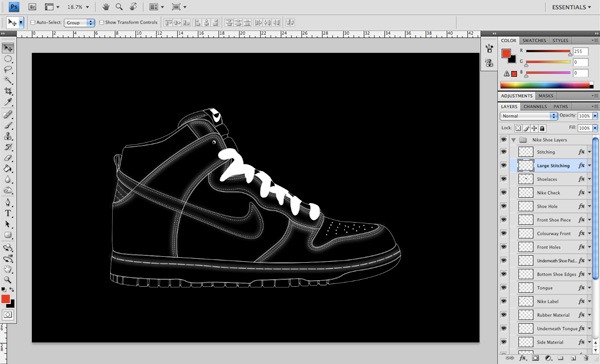Screen dimensions: 600x364
Task: Click the red foreground color swatch in toolbox
Action: (x=5, y=299)
